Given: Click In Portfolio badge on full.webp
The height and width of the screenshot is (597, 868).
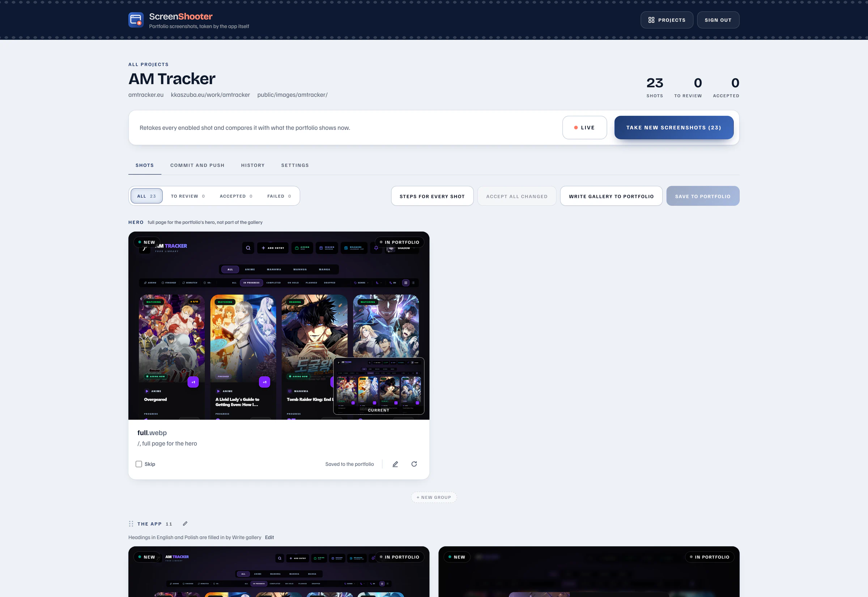Looking at the screenshot, I should tap(399, 242).
